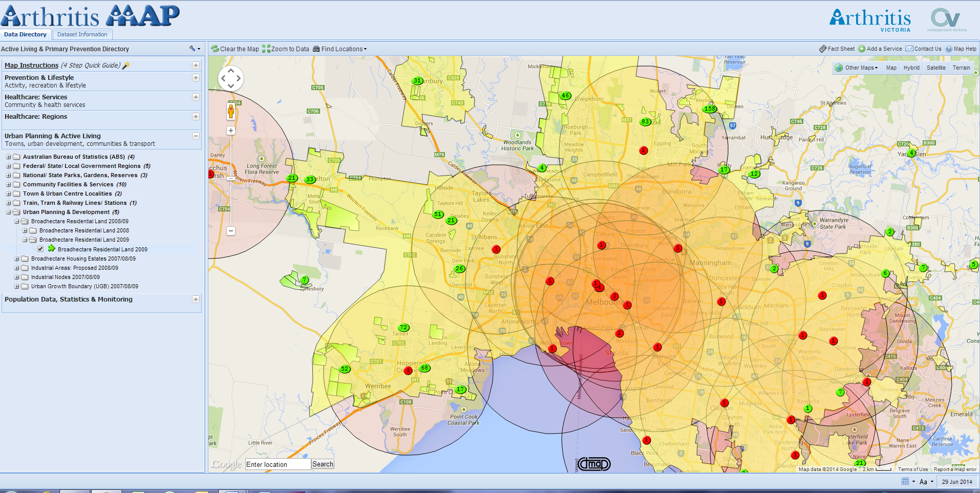980x493 pixels.
Task: Click the Zoom to Data icon
Action: tap(266, 49)
